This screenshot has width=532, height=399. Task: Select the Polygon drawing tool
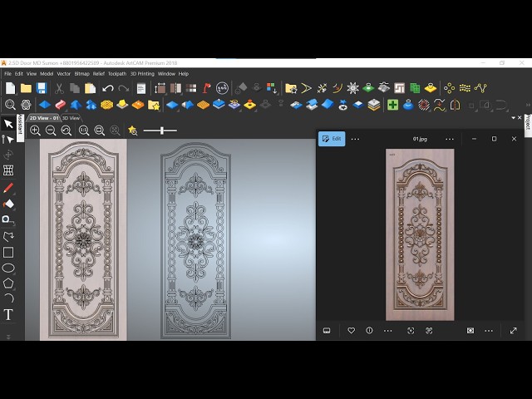[8, 283]
